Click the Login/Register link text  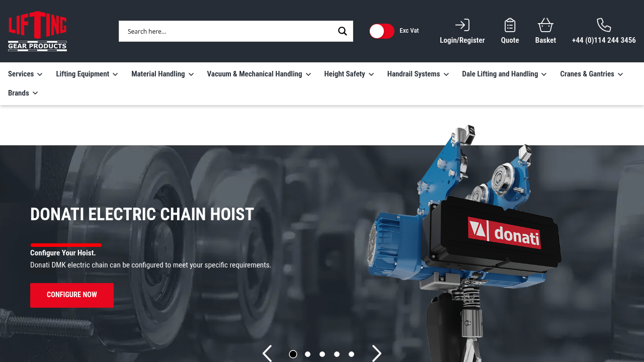tap(462, 40)
